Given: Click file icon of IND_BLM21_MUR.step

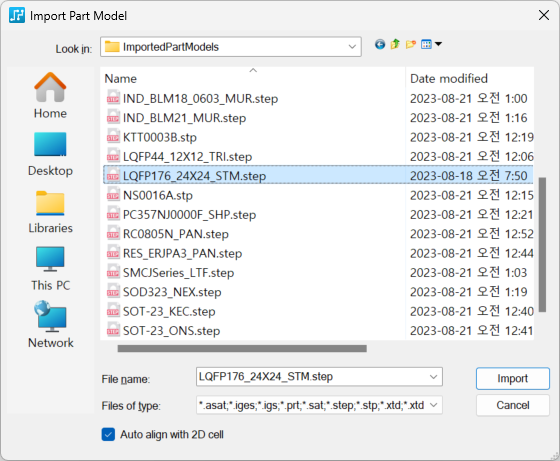Looking at the screenshot, I should click(113, 117).
